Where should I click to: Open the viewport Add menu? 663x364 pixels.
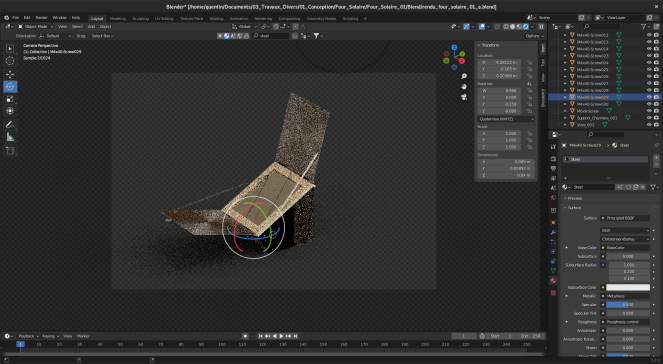[x=91, y=27]
